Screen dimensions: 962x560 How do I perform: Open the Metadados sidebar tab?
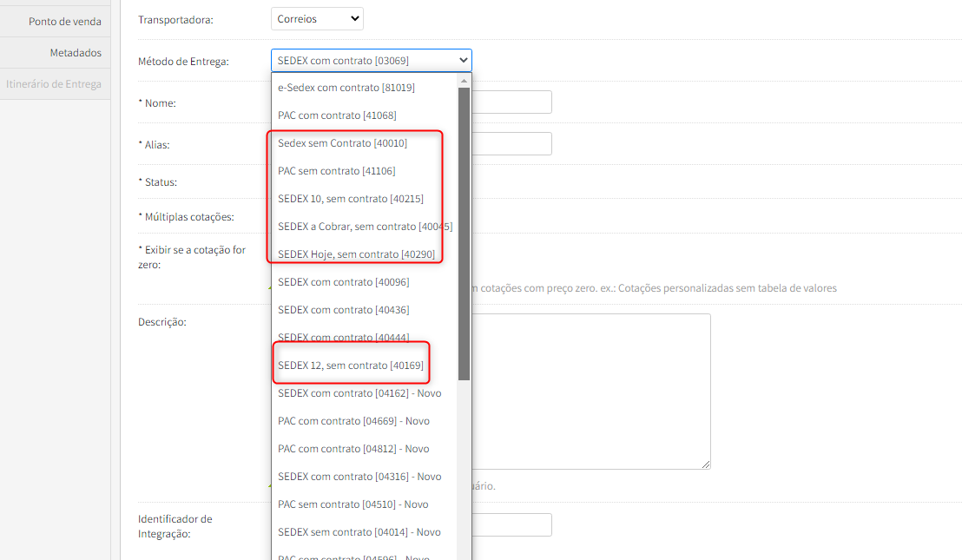[x=56, y=53]
